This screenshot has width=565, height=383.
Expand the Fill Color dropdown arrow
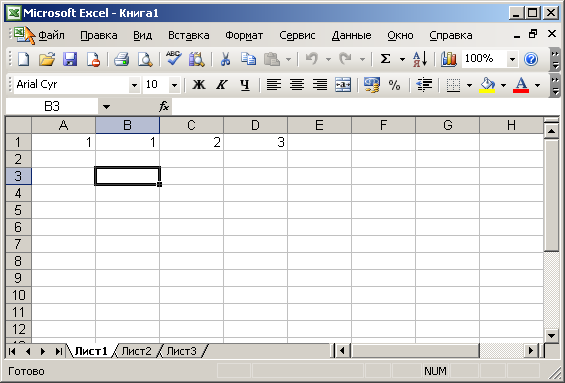[x=503, y=85]
